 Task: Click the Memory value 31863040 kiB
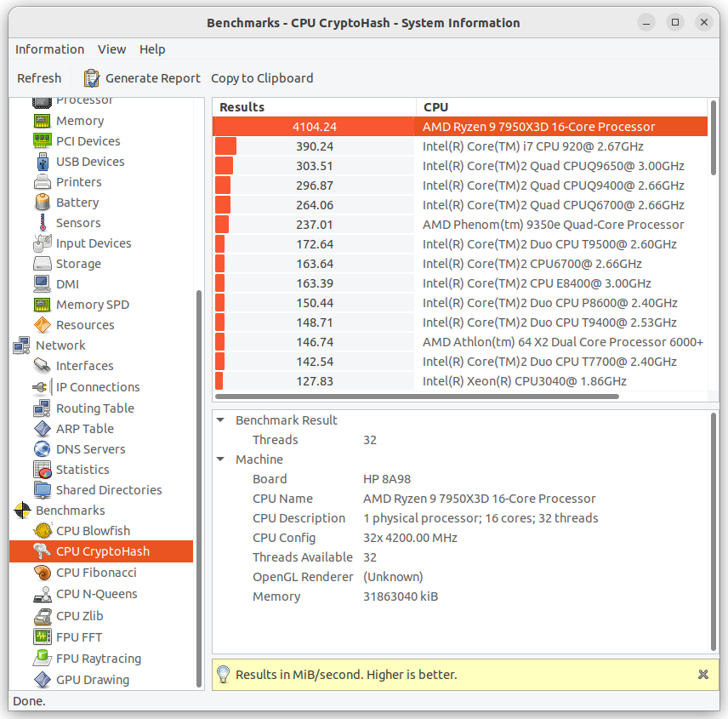tap(401, 596)
